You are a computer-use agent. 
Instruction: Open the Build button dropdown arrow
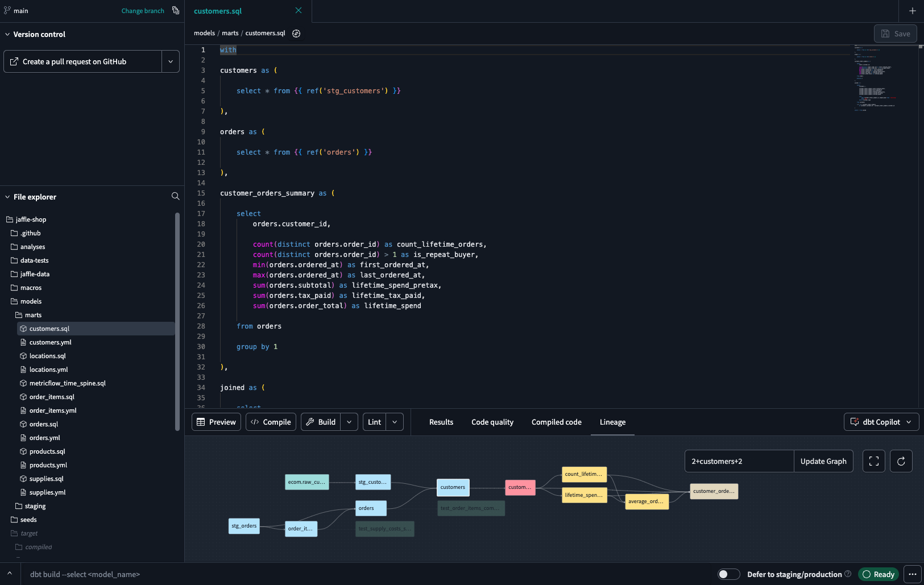[350, 422]
